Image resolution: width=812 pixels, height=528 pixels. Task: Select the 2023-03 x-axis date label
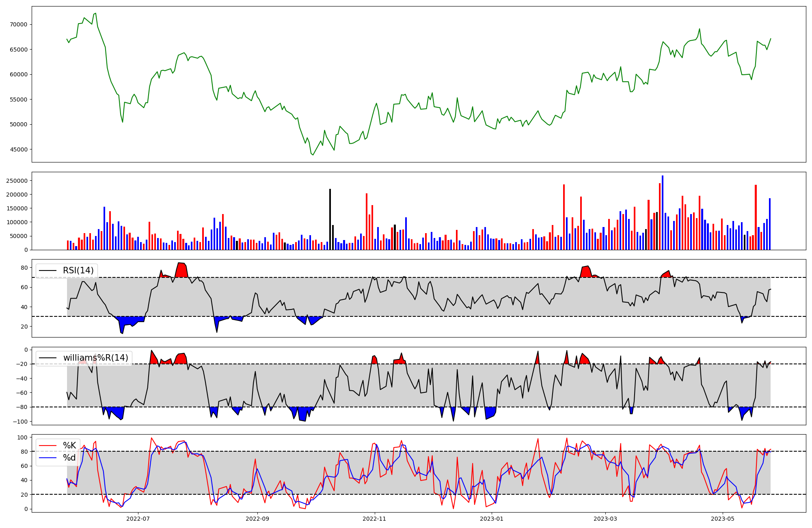(605, 519)
